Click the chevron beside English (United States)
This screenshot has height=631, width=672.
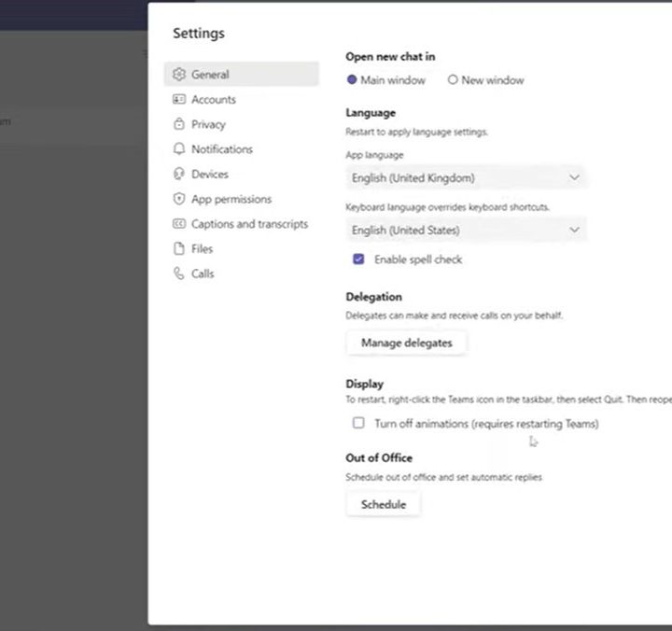click(574, 230)
